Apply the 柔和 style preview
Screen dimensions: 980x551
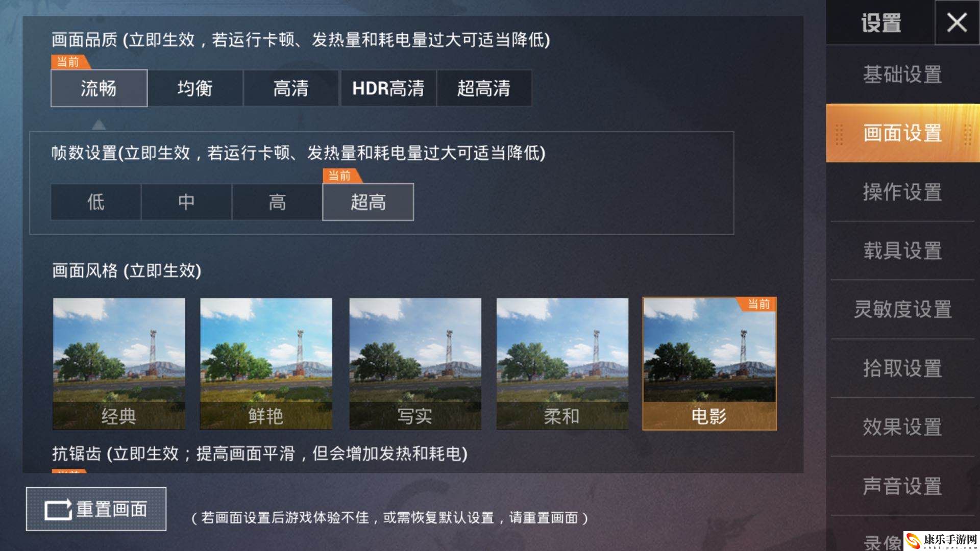[x=562, y=364]
